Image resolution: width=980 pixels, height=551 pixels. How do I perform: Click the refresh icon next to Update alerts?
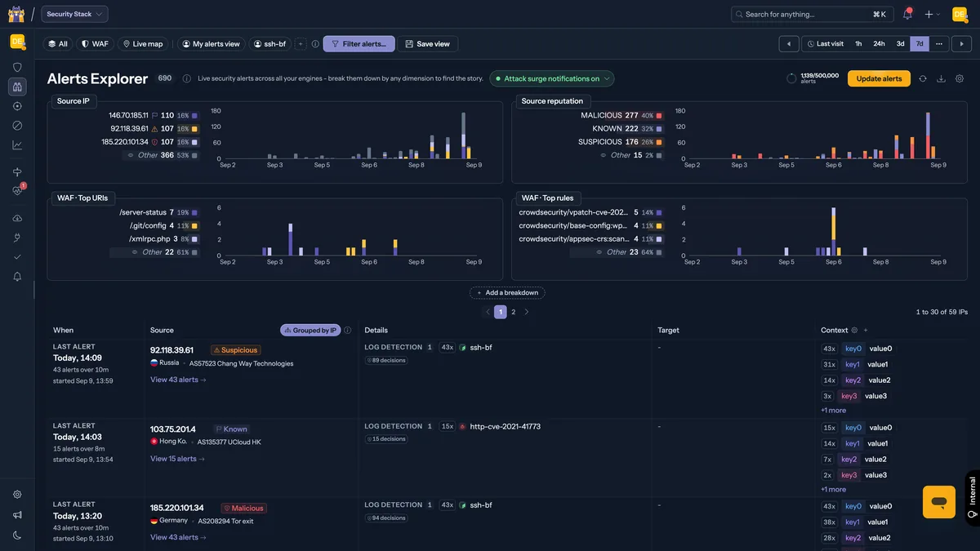pos(922,78)
